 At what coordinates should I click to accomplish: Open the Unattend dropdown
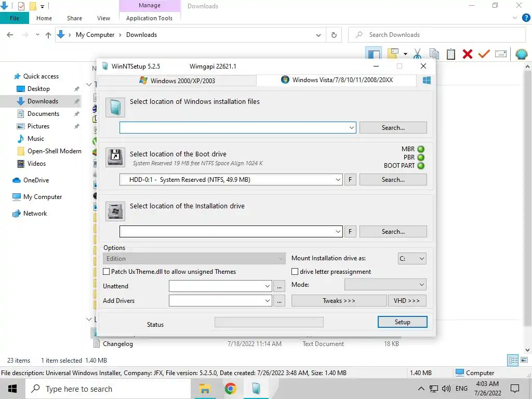[268, 286]
